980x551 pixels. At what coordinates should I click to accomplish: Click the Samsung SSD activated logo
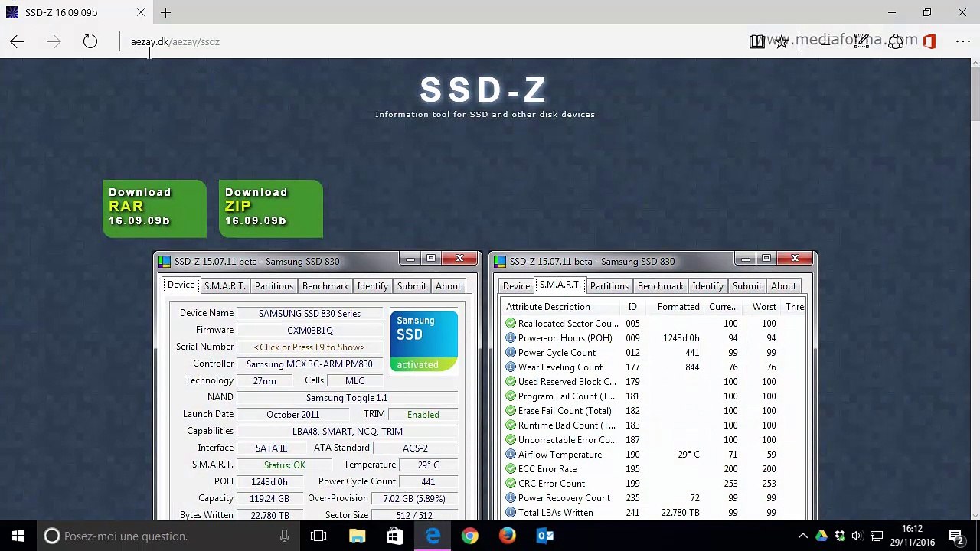tap(424, 341)
